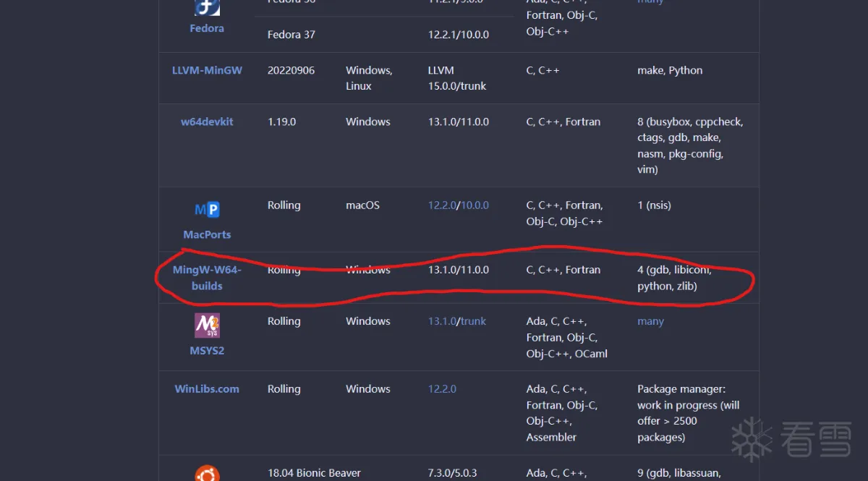Select the 1.19.0 version cell
The height and width of the screenshot is (481, 868).
coord(281,122)
